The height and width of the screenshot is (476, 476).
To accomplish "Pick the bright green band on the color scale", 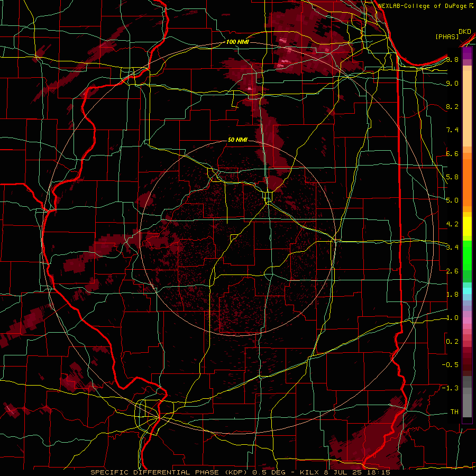I will pyautogui.click(x=467, y=256).
